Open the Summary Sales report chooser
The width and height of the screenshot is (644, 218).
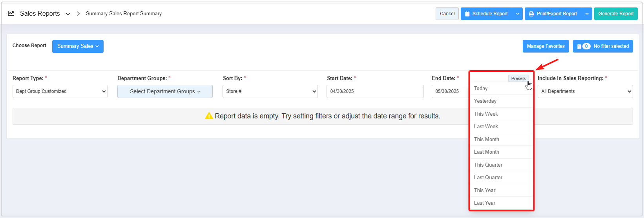coord(78,46)
